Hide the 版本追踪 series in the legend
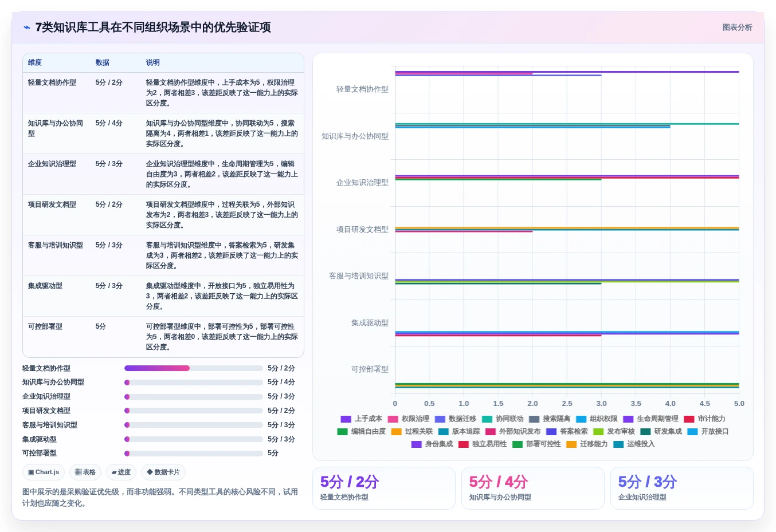 (x=459, y=432)
